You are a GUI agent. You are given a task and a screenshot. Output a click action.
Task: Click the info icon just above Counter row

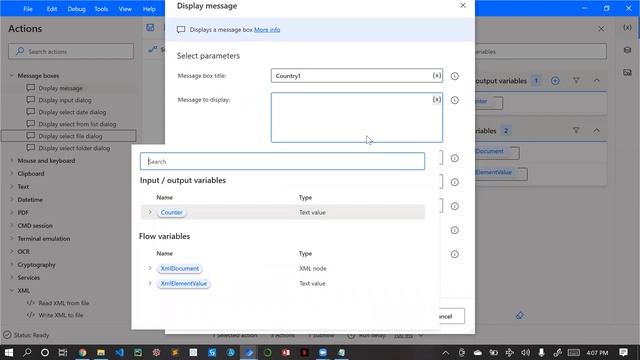tap(454, 182)
